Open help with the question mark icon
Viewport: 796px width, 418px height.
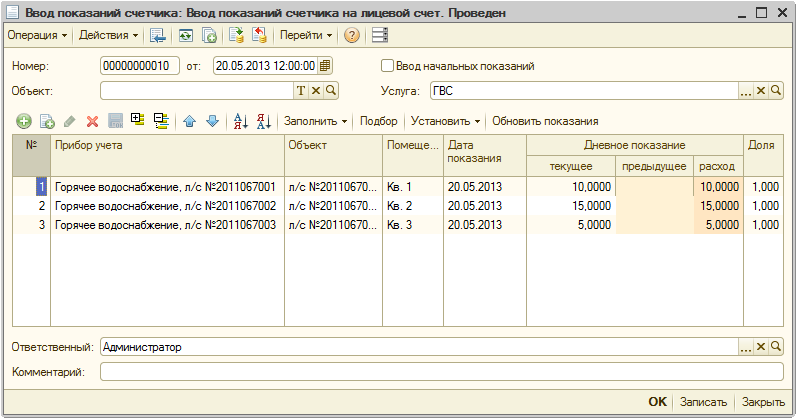[x=352, y=35]
